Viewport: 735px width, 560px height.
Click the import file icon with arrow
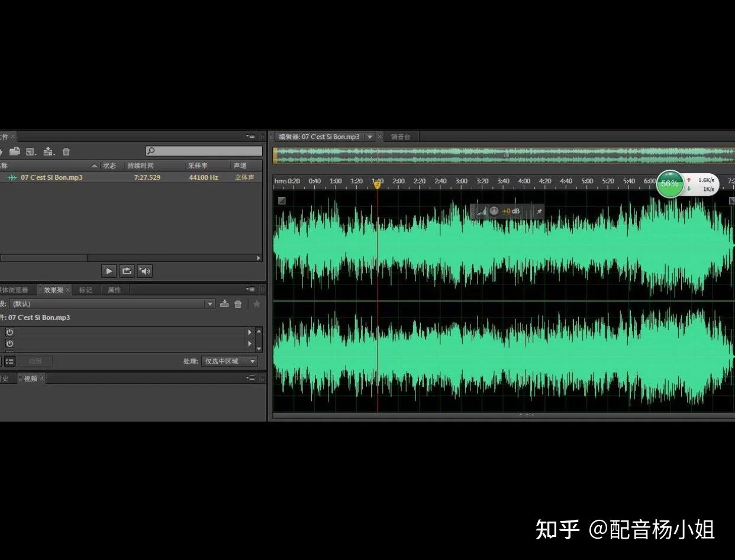49,152
